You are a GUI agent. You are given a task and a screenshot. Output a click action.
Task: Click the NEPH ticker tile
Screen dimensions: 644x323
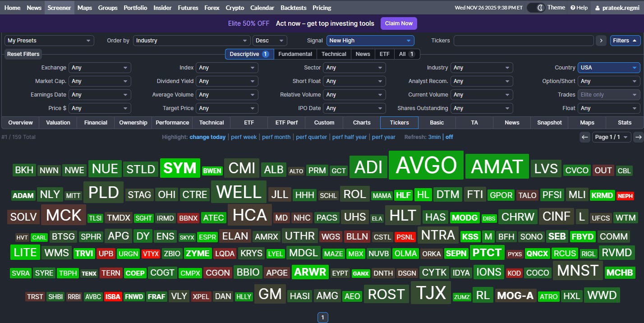point(625,196)
